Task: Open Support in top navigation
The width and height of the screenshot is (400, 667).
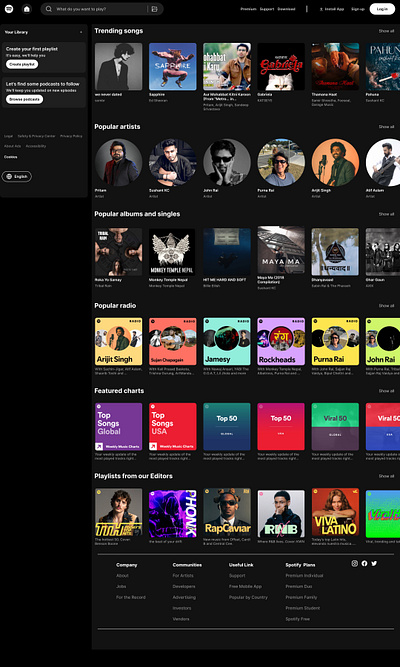Action: pos(267,9)
